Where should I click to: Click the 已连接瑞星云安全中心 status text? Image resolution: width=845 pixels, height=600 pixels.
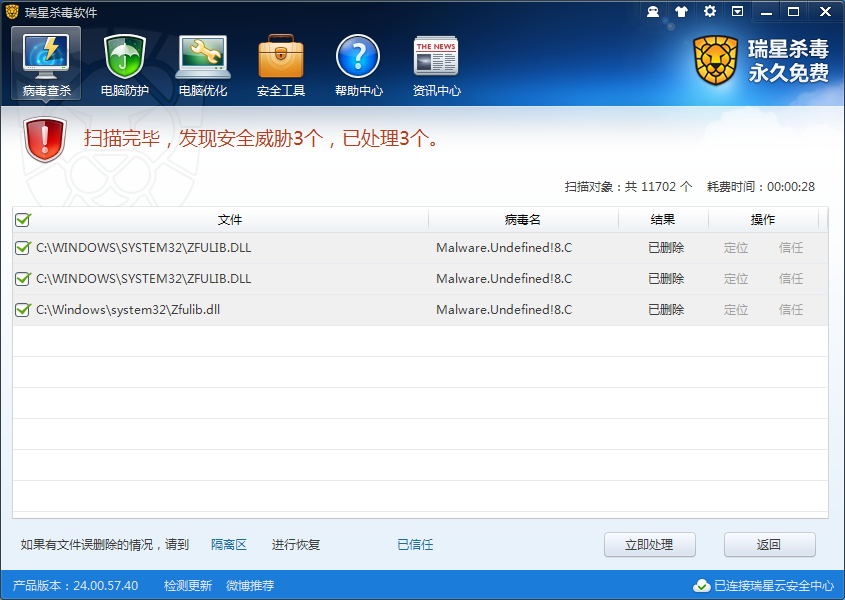tap(774, 585)
